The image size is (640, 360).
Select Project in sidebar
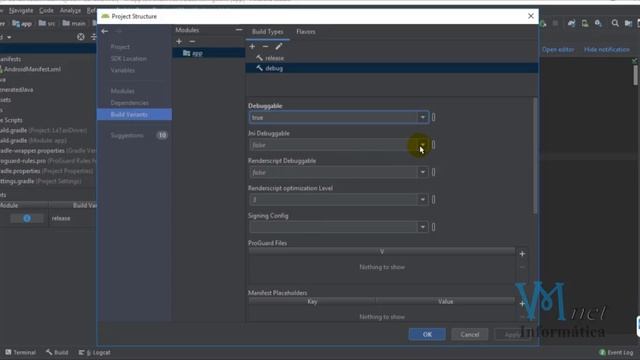(x=120, y=47)
